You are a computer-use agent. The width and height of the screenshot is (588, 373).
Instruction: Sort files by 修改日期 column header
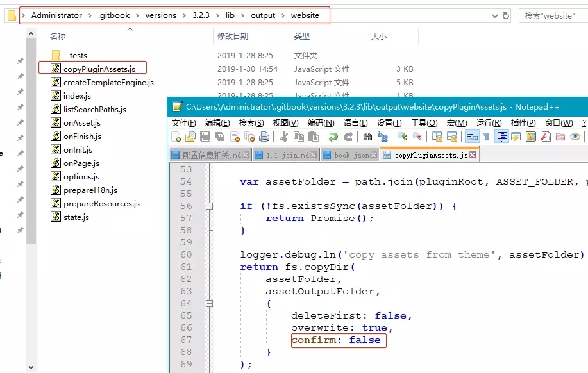click(x=233, y=37)
